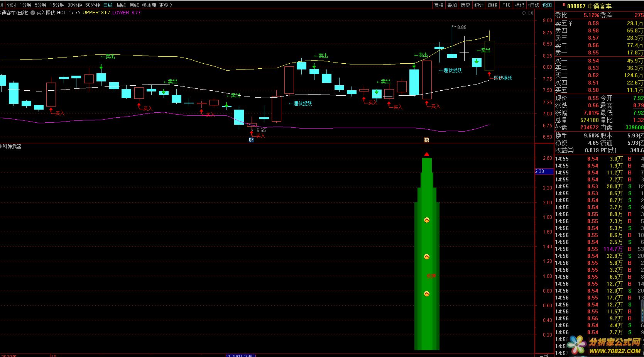
Task: Toggle the panel layout icon beside the diamond
Action: (531, 13)
